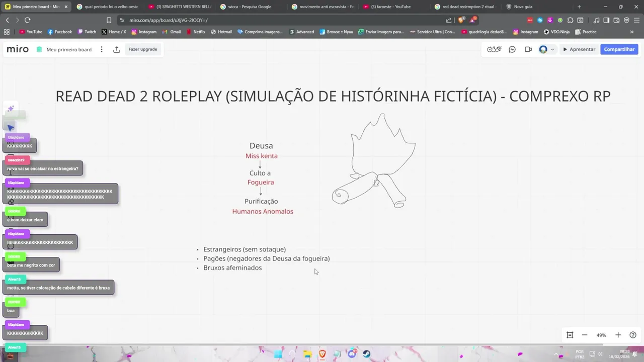Select the 'Miss kenta' red text
644x362 pixels.
coord(262,156)
